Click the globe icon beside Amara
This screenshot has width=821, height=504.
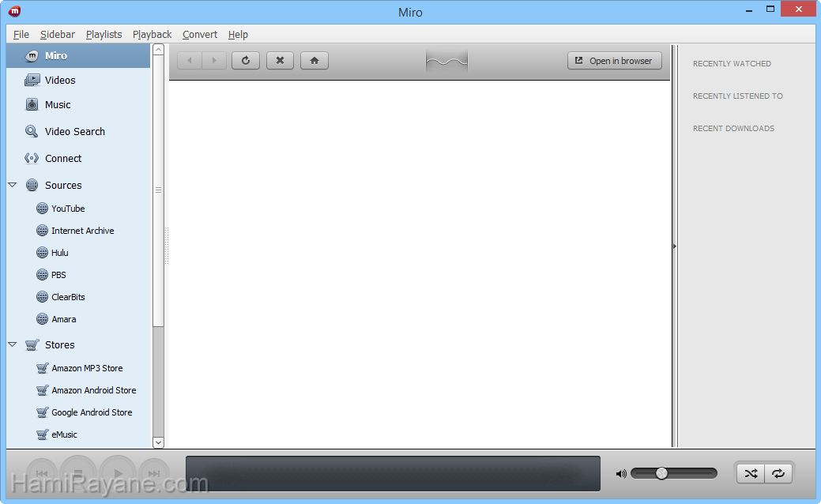click(x=43, y=318)
